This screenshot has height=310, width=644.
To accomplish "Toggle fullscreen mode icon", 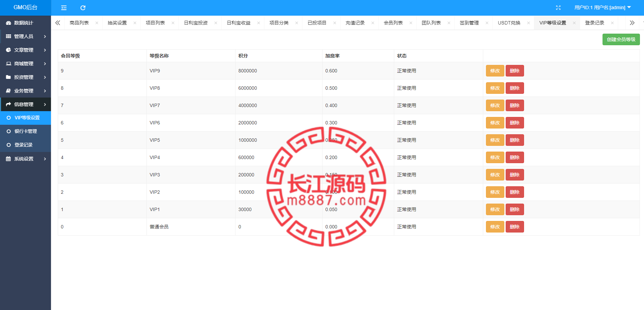I will pos(558,7).
